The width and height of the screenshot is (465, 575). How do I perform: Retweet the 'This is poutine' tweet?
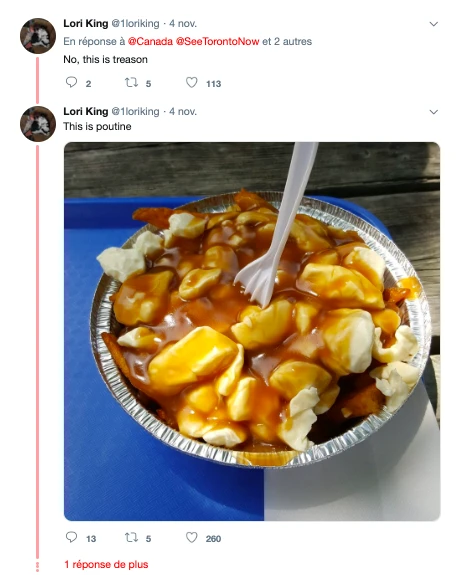[x=131, y=538]
